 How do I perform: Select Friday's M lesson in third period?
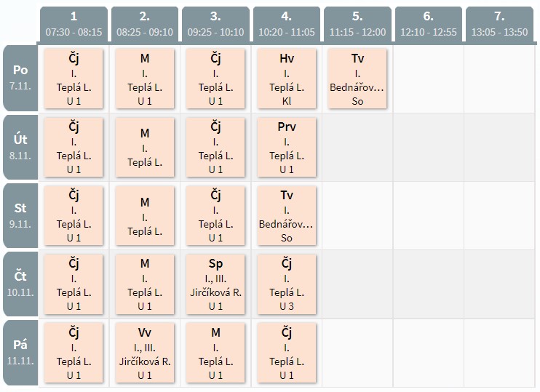(215, 353)
